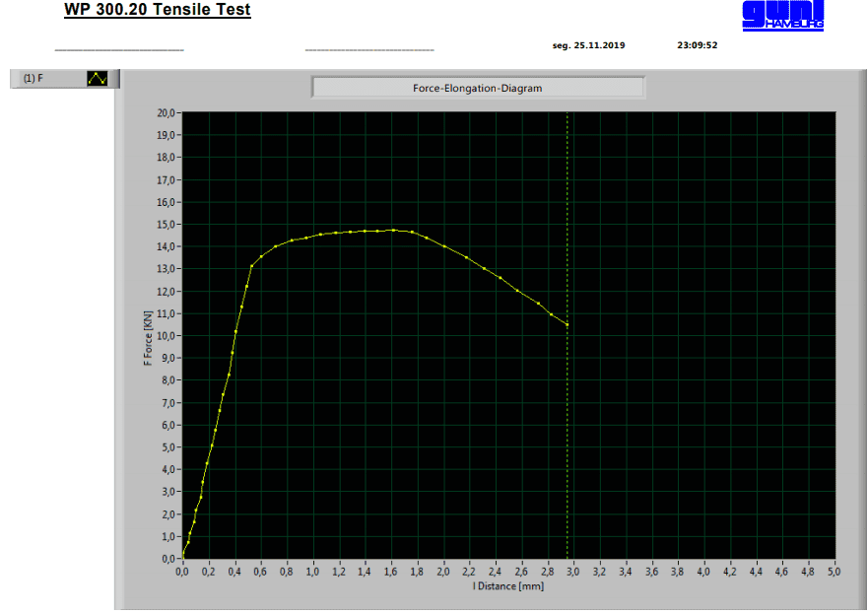
Task: Click the "WP 300.20 Tensile Test" heading
Action: coord(157,11)
